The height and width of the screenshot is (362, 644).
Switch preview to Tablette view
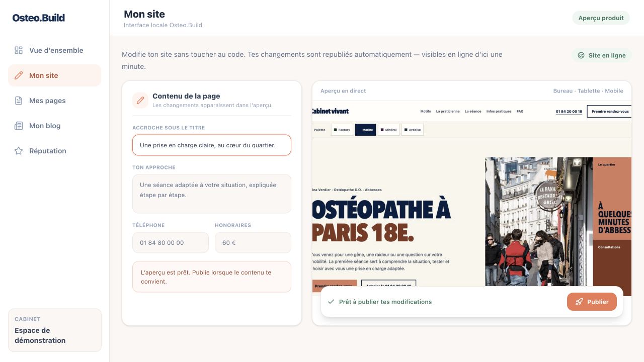(x=589, y=91)
